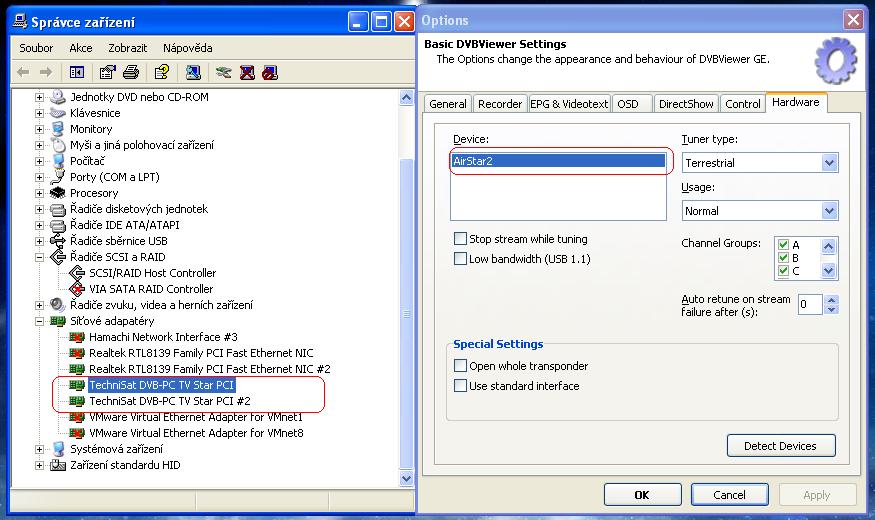This screenshot has height=520, width=875.
Task: Open the Akce menu
Action: pos(81,48)
